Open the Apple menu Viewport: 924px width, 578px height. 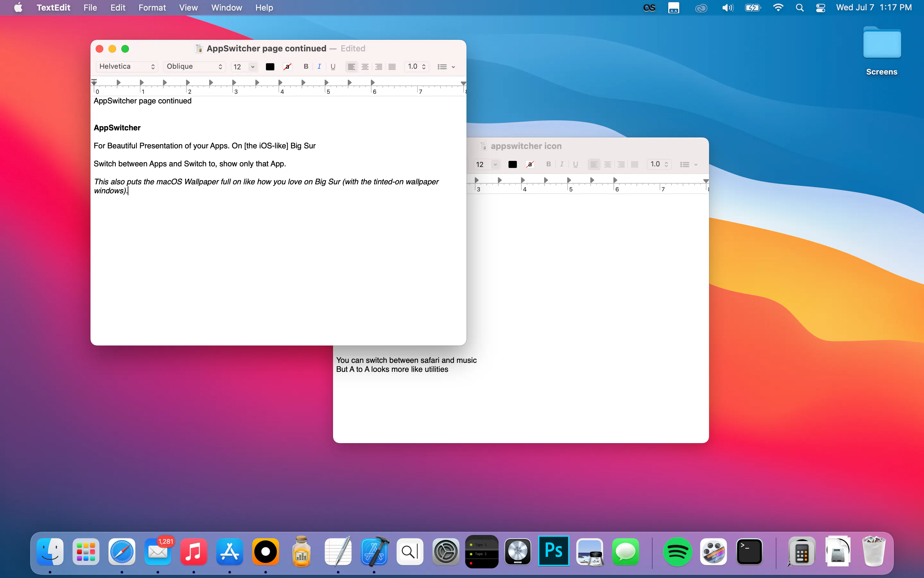pyautogui.click(x=18, y=8)
